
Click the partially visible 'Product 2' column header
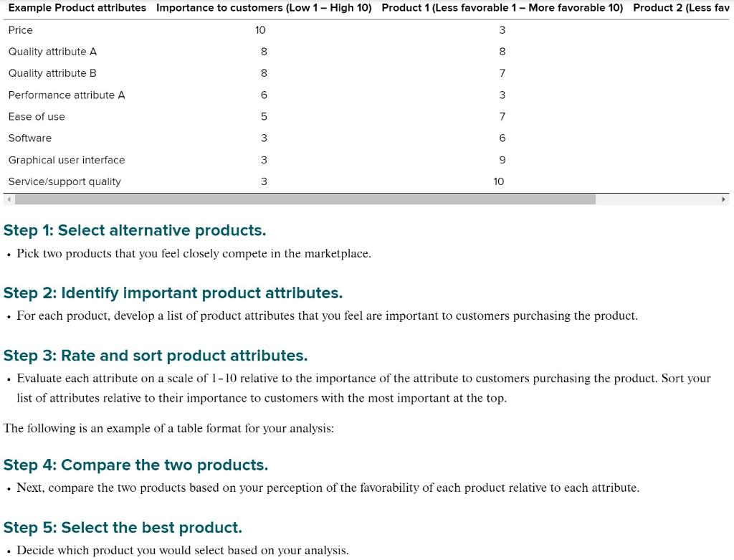(x=681, y=8)
